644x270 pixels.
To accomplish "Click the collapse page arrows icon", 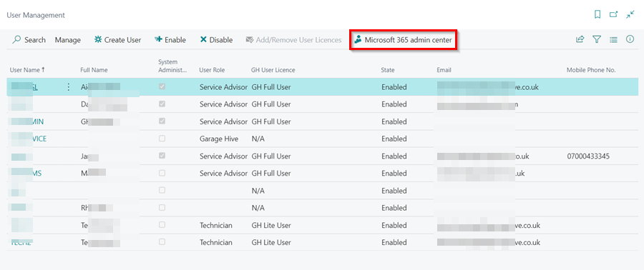I will point(630,15).
